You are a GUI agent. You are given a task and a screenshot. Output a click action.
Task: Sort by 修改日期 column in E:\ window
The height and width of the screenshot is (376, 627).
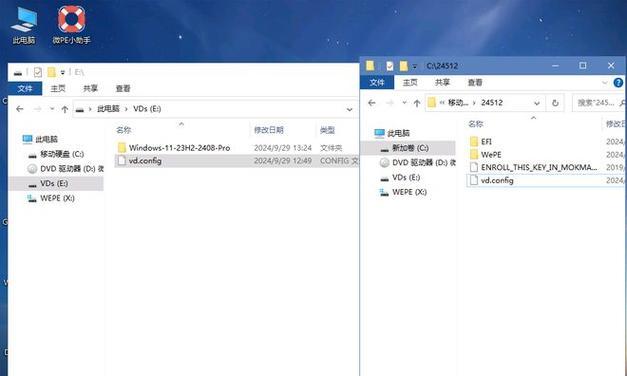click(269, 130)
